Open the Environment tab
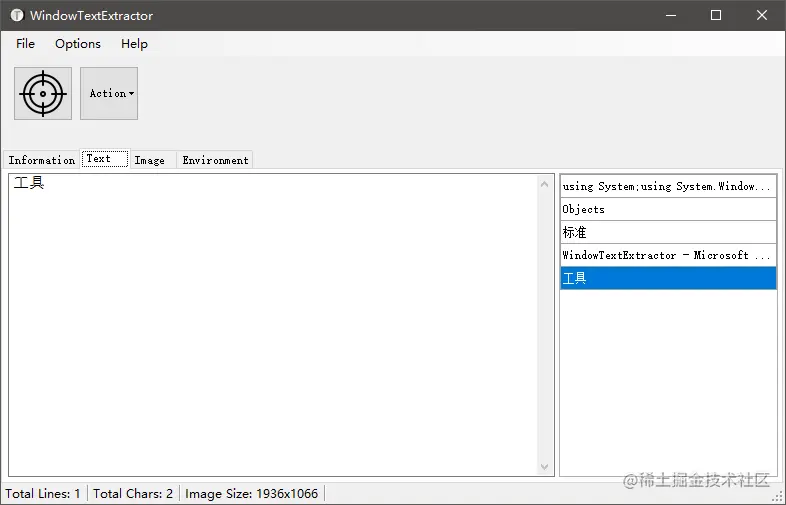The height and width of the screenshot is (505, 786). (215, 160)
